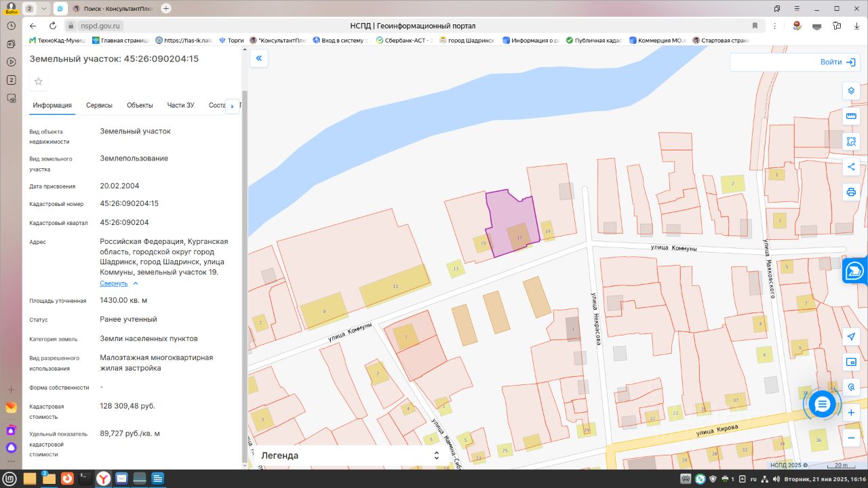Share the current map view
The height and width of the screenshot is (488, 868).
pos(851,167)
